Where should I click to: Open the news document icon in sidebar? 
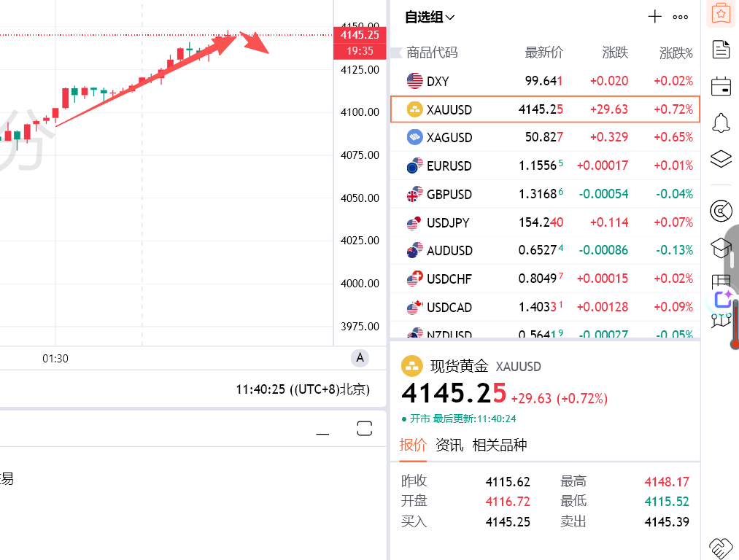[721, 49]
